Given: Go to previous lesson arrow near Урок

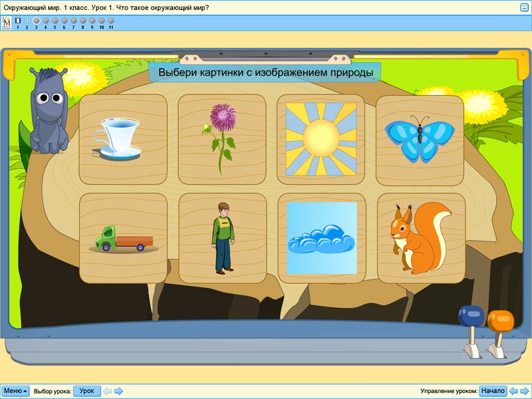Looking at the screenshot, I should 108,391.
